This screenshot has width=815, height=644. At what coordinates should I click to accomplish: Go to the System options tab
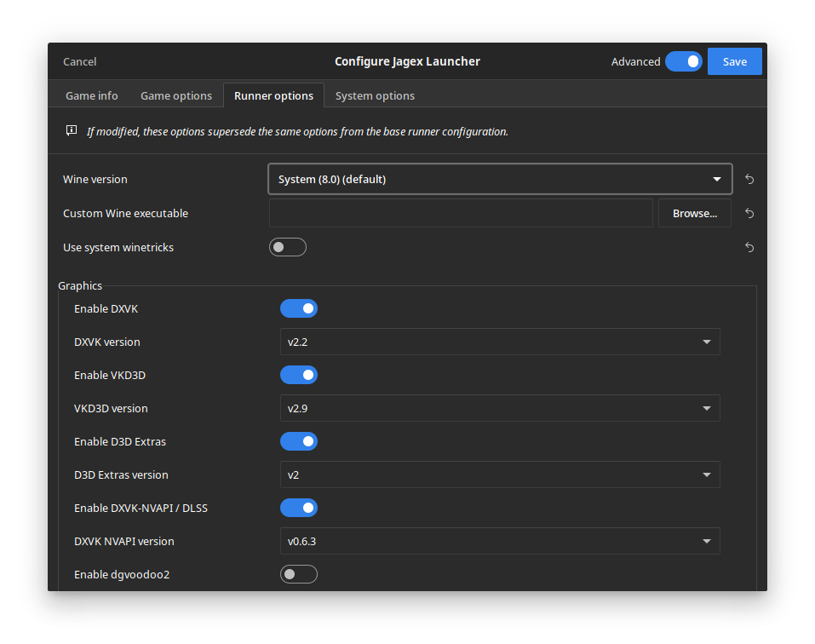click(375, 95)
